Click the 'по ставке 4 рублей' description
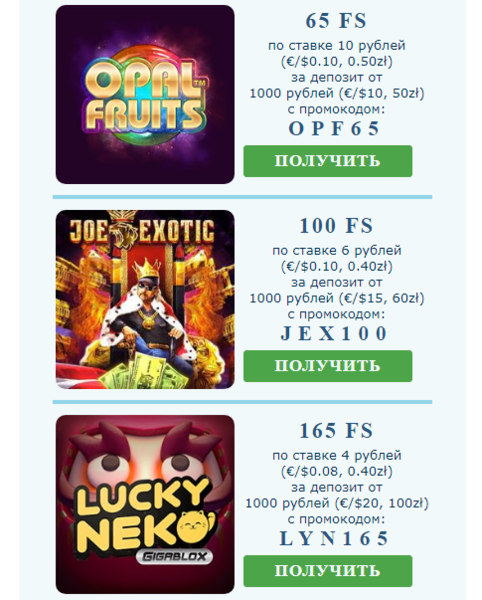 pos(337,455)
